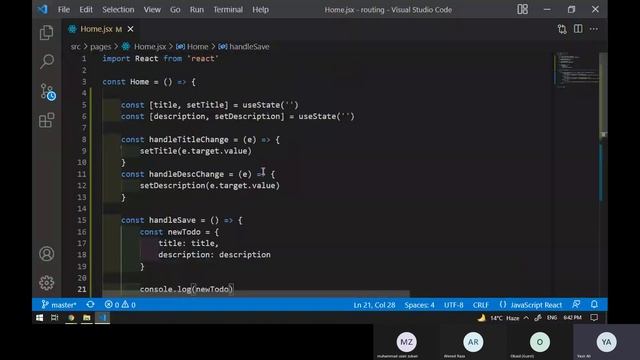
Task: Close the Home.jsx tab
Action: pyautogui.click(x=131, y=29)
